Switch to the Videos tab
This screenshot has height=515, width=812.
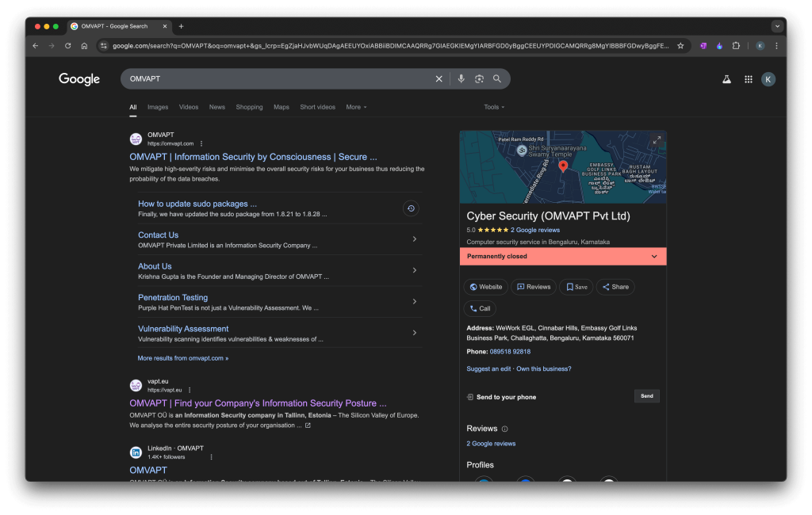coord(189,107)
